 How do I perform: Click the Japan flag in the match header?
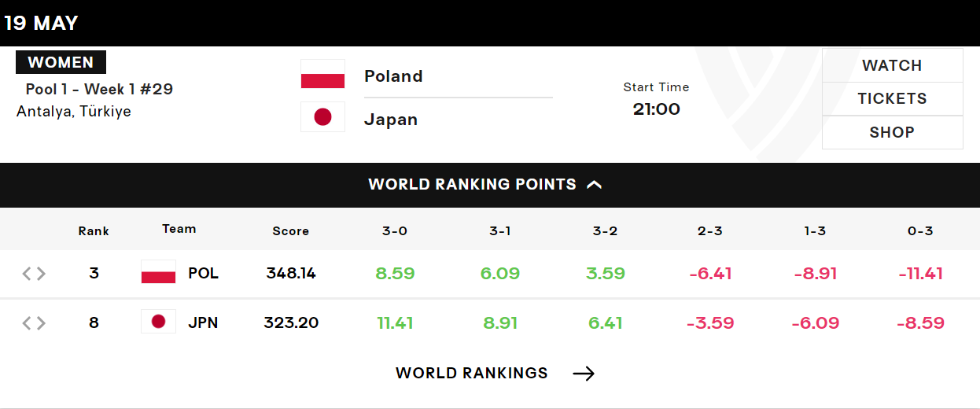[322, 117]
